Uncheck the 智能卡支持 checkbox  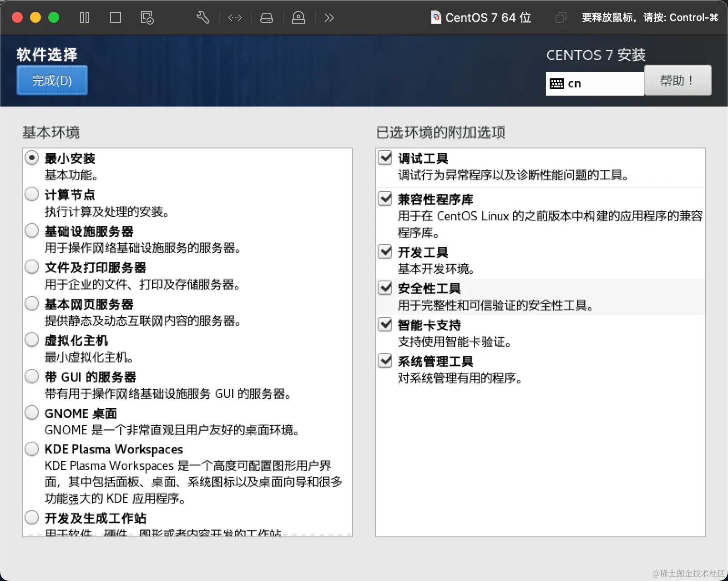click(x=385, y=324)
